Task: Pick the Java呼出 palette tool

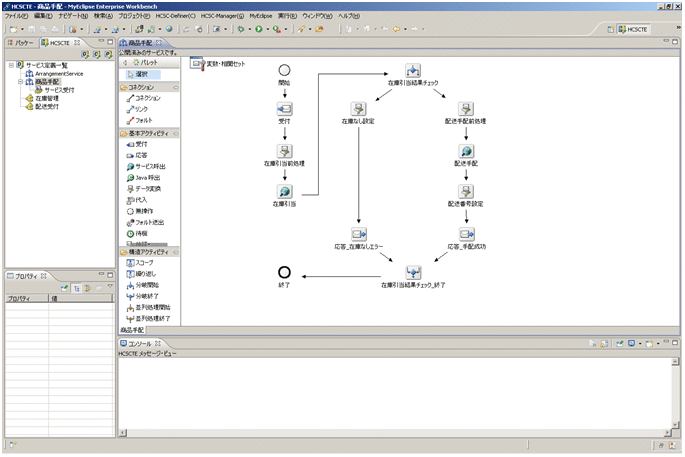Action: 146,177
